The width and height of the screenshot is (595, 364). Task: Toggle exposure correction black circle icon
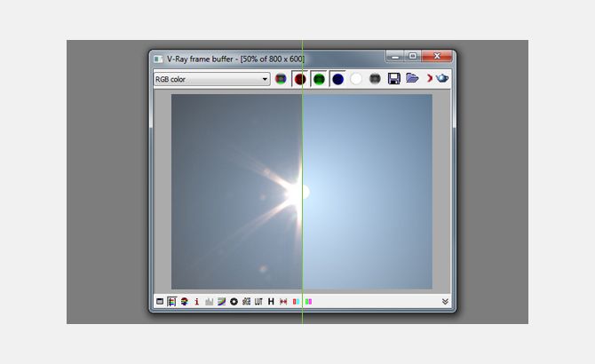(x=234, y=302)
